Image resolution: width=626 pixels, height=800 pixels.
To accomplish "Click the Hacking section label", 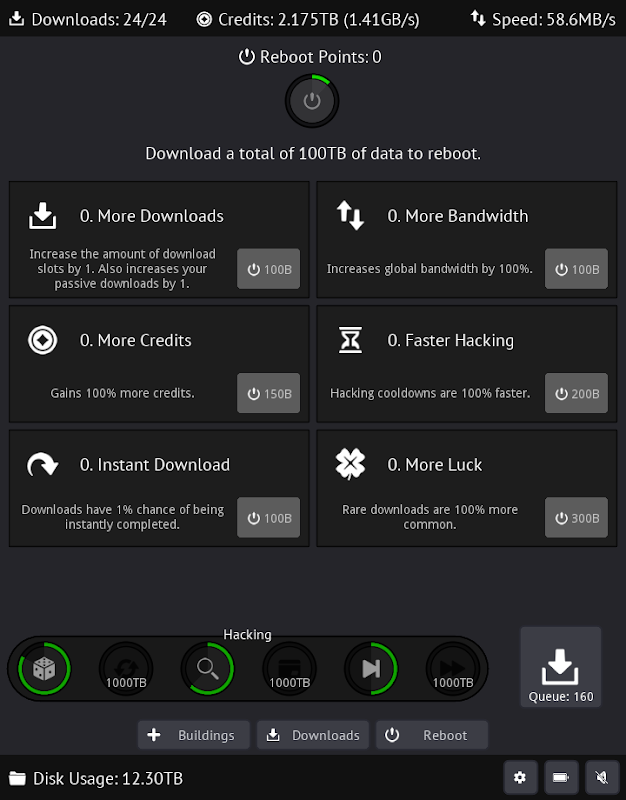I will (x=247, y=634).
